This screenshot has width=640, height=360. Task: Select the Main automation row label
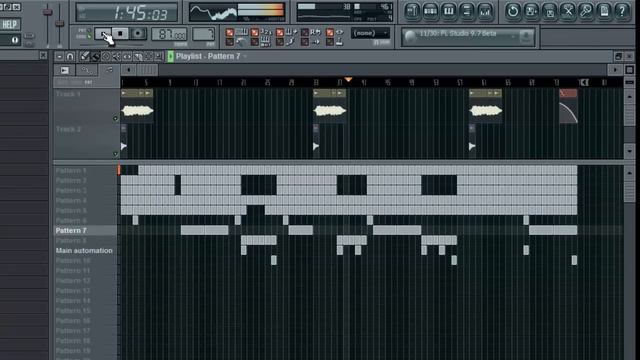[x=85, y=251]
